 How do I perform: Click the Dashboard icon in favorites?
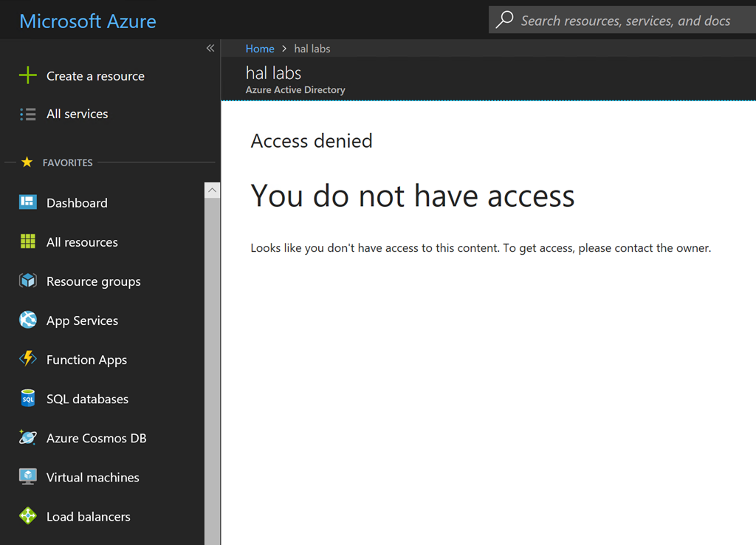pyautogui.click(x=27, y=202)
